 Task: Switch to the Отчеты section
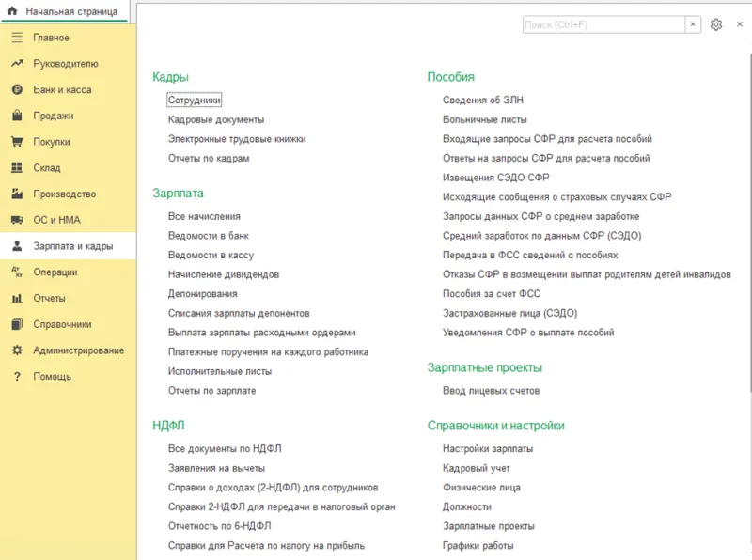coord(49,299)
